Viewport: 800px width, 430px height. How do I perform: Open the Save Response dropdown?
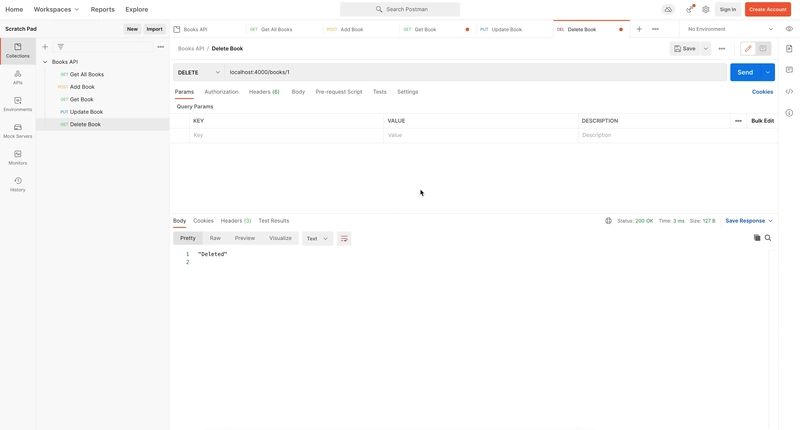click(x=749, y=221)
